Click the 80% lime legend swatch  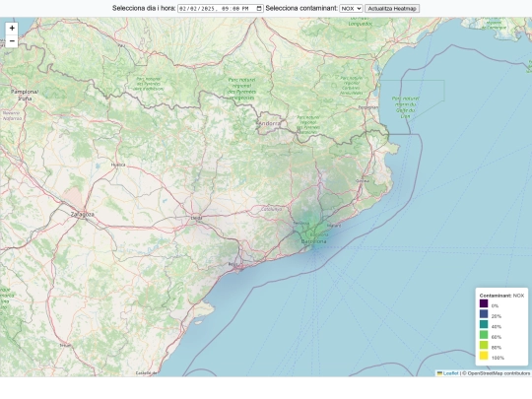(x=484, y=345)
